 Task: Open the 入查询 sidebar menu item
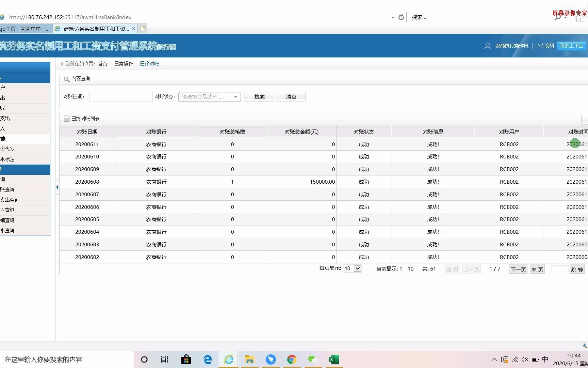25,210
